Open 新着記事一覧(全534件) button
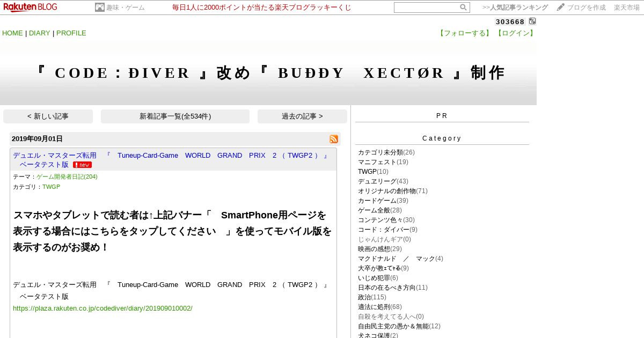This screenshot has width=644, height=338. coord(175,116)
